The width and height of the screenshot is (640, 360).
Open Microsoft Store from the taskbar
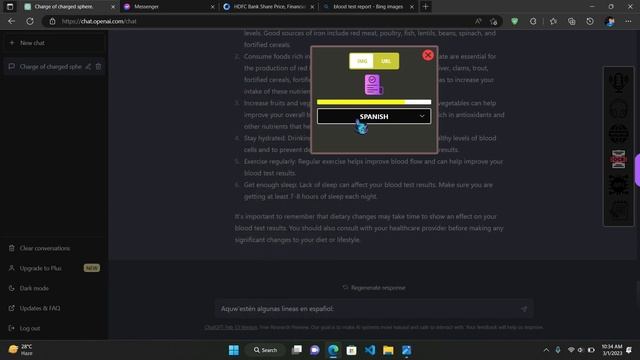[351, 350]
